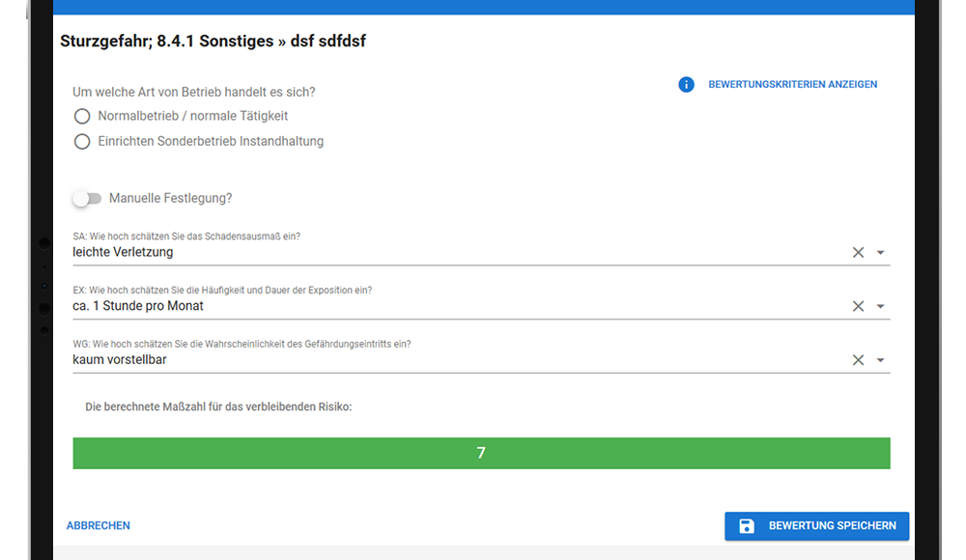Click the leichte Verletzung field text

123,252
